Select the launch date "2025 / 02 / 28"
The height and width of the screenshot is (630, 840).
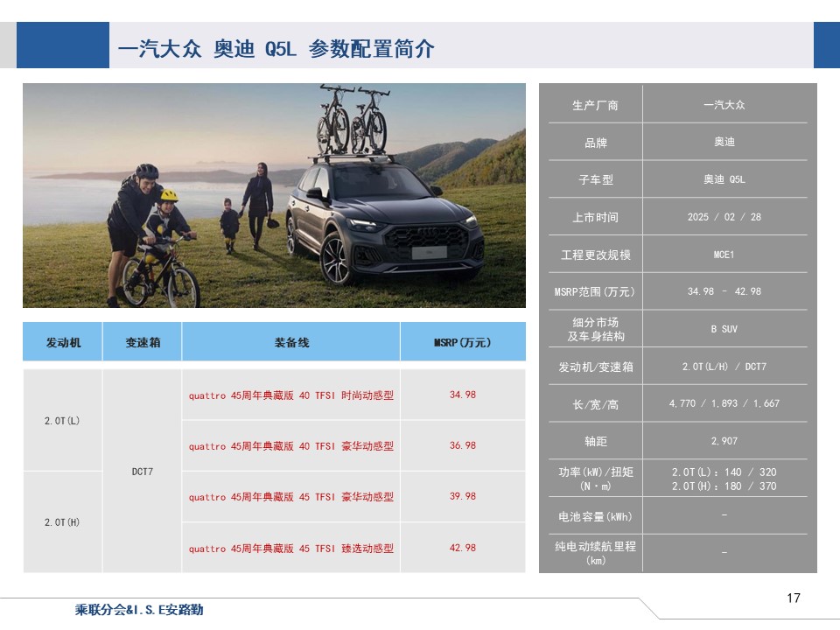(724, 217)
